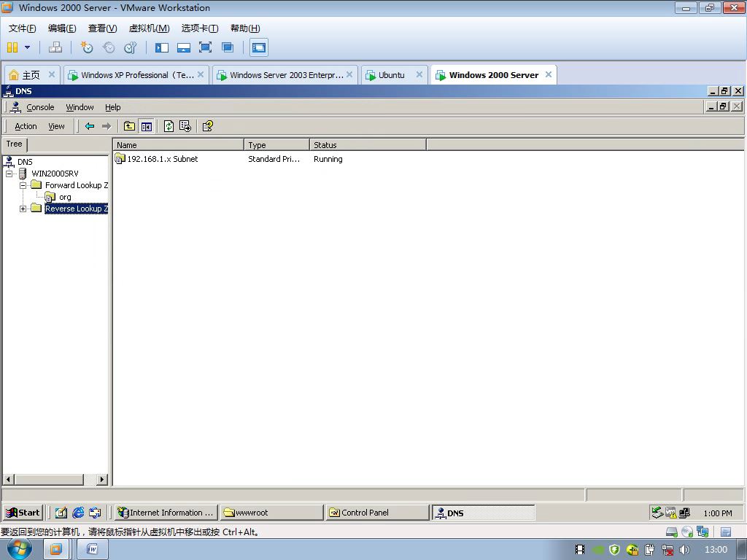Click the Up one level folder icon
This screenshot has width=747, height=560.
129,126
